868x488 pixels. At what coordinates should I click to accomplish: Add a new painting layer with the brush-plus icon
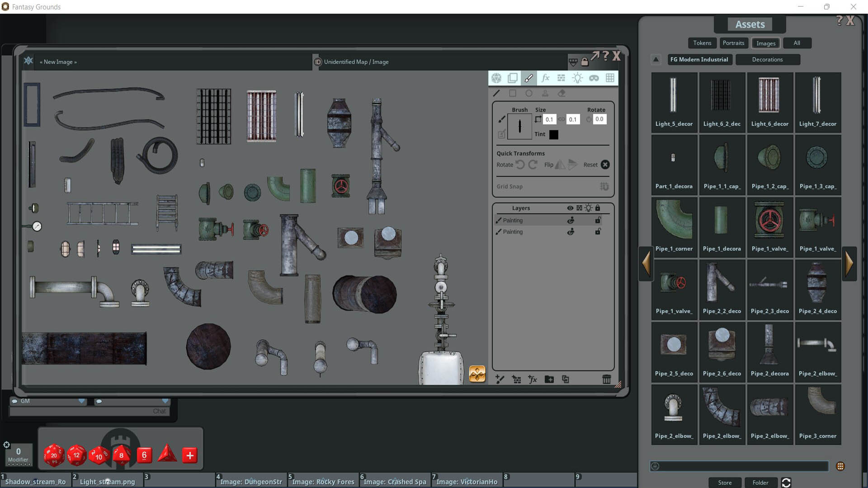pyautogui.click(x=500, y=380)
